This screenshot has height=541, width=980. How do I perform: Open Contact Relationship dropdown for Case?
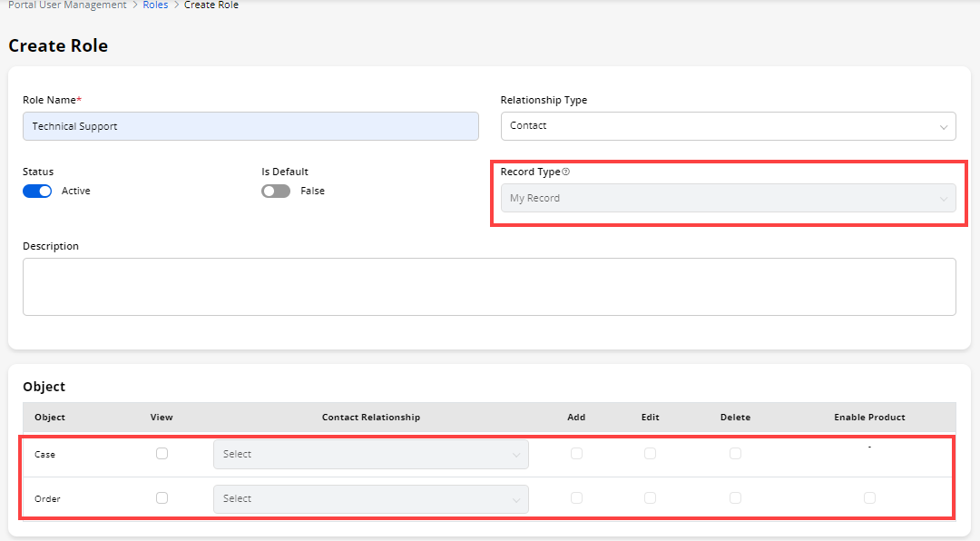pos(370,454)
